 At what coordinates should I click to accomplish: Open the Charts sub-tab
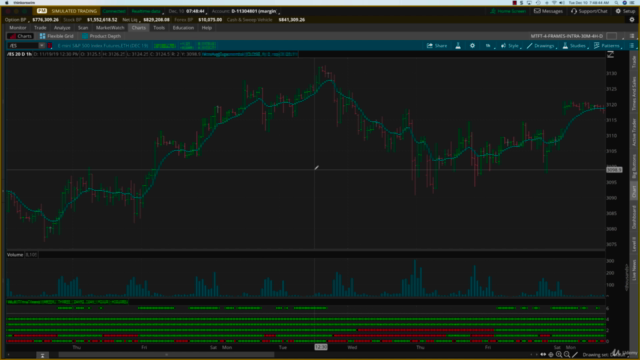[x=20, y=36]
